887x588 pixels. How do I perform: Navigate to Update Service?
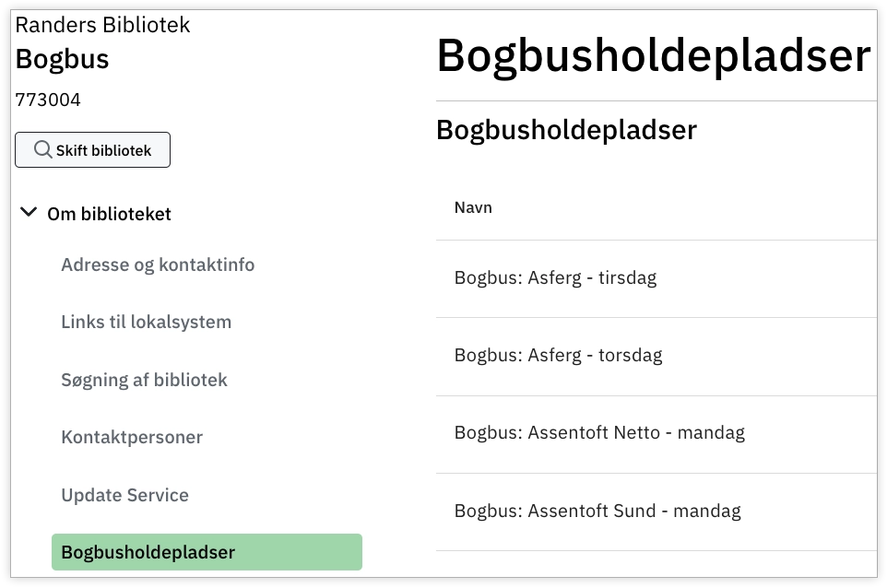tap(124, 495)
